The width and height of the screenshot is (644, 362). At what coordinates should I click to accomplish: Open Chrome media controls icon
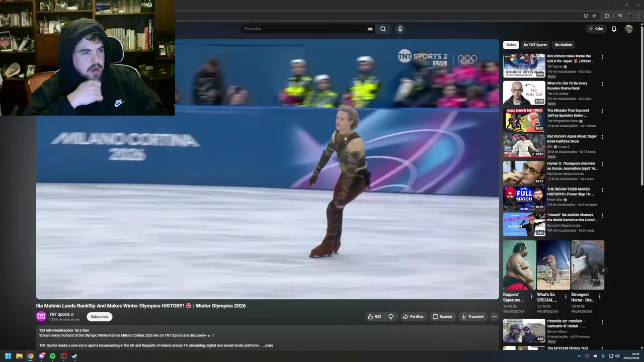pyautogui.click(x=620, y=16)
